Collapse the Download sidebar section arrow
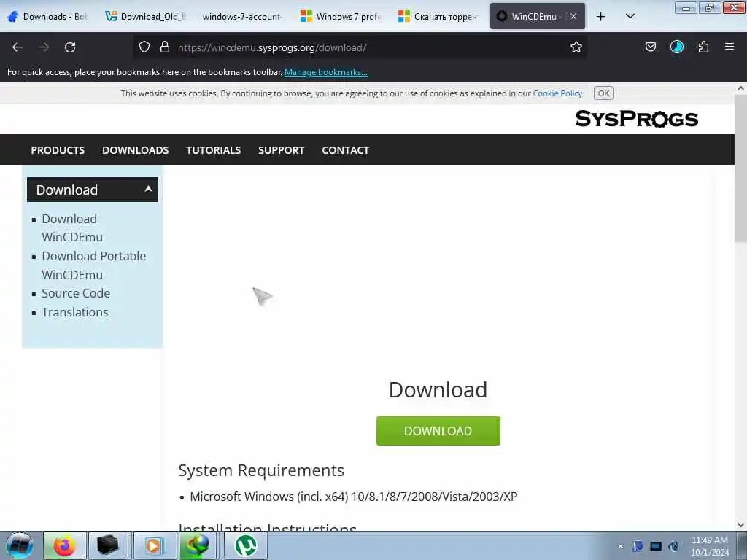This screenshot has height=560, width=747. (x=148, y=189)
